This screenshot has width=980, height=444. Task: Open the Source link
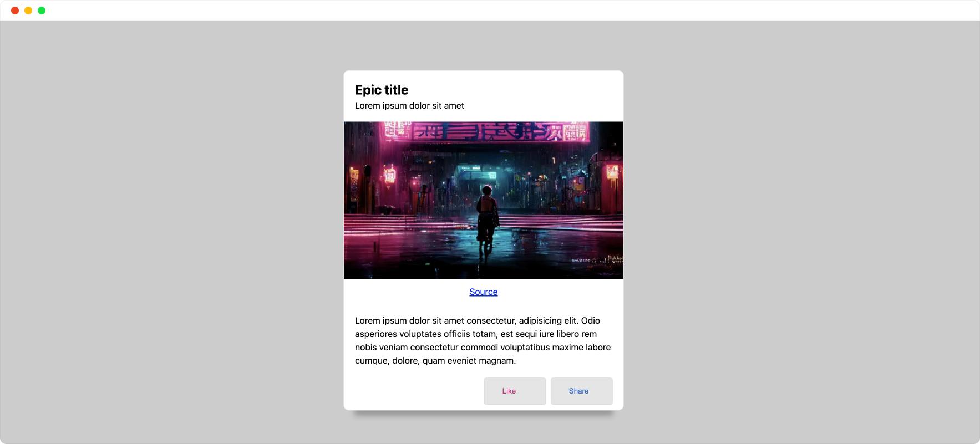pyautogui.click(x=483, y=292)
